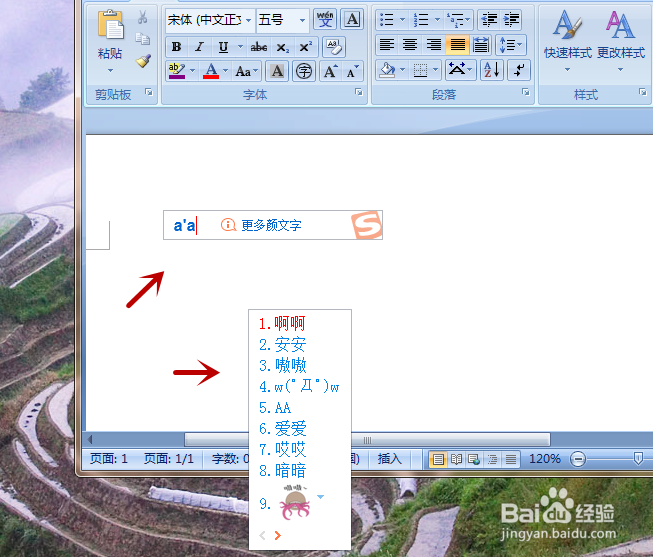Toggle italic formatting
Viewport: 653px width, 557px height.
tap(199, 47)
